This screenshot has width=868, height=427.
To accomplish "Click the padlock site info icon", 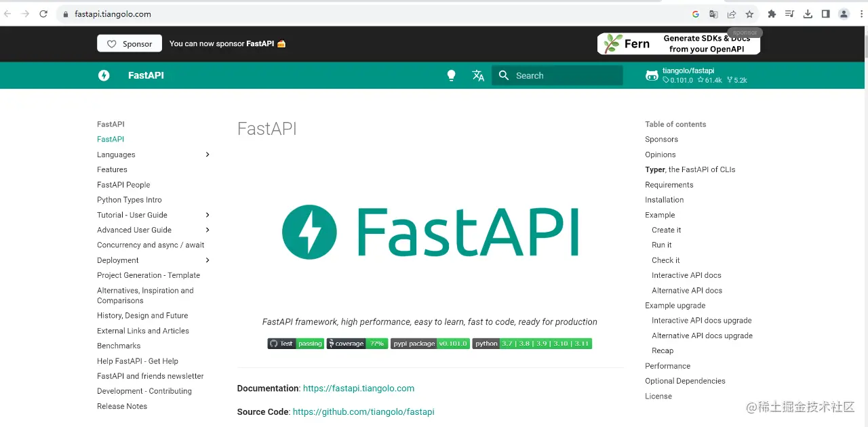I will point(66,14).
